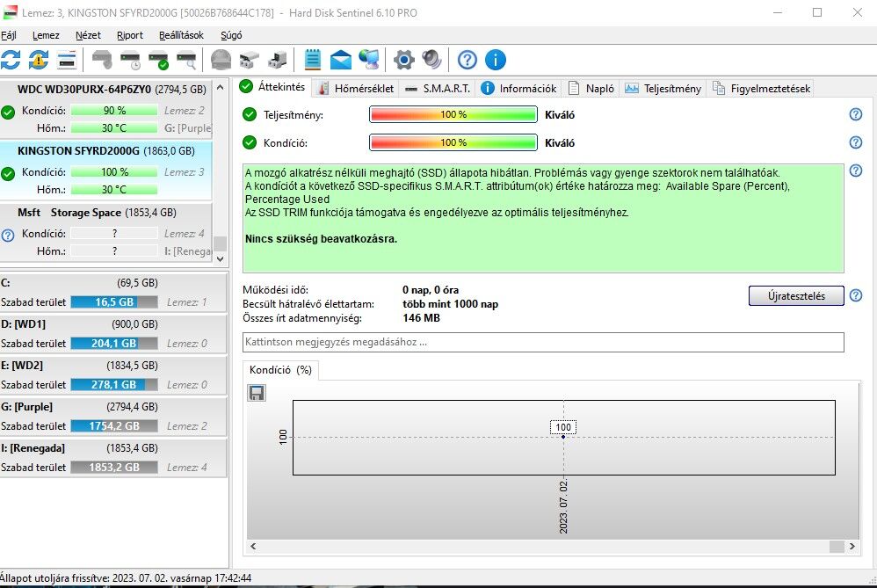
Task: Click the disk with magnifier toolbar icon
Action: (186, 59)
